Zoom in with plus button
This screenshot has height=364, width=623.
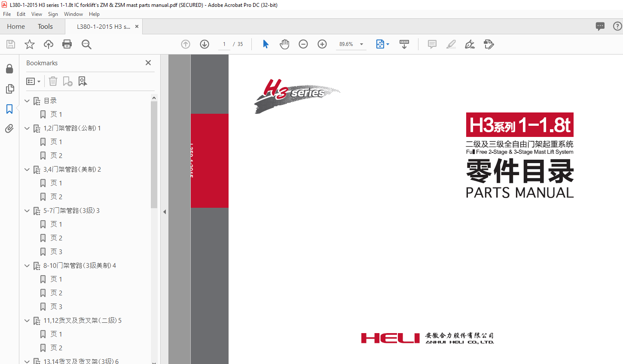click(x=322, y=44)
